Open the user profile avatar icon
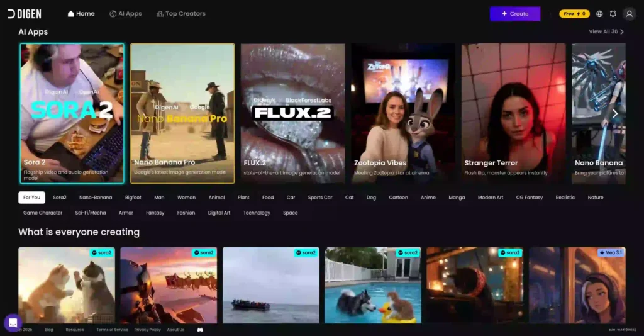This screenshot has height=336, width=644. coord(629,14)
